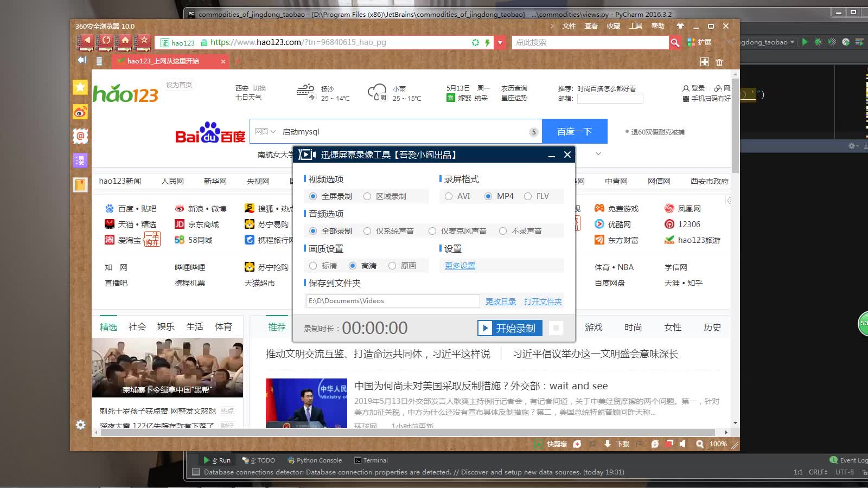Open 工具 menu in 360 browser
868x488 pixels.
tap(636, 26)
